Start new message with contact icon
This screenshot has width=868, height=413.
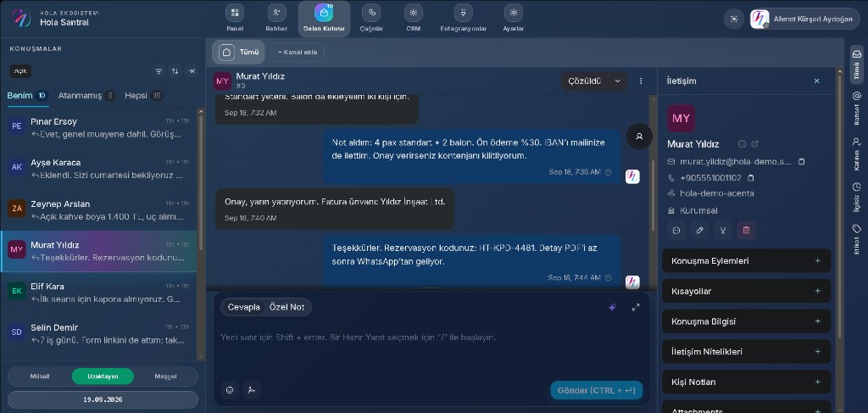tap(676, 231)
